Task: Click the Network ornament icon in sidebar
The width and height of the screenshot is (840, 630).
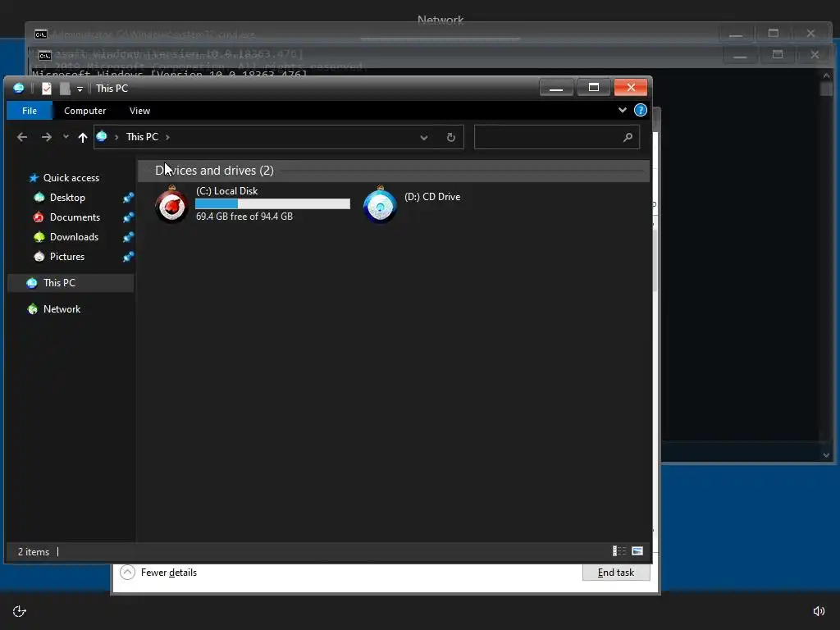Action: [x=33, y=309]
